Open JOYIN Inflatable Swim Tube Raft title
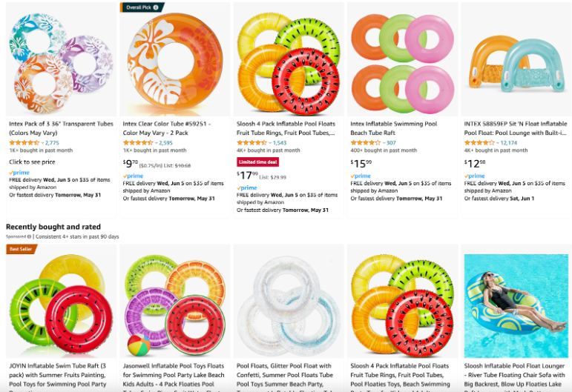 tap(58, 375)
